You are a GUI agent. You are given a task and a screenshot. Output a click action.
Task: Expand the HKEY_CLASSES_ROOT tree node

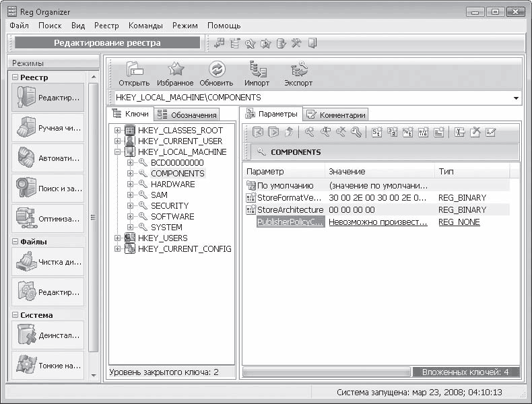click(118, 130)
